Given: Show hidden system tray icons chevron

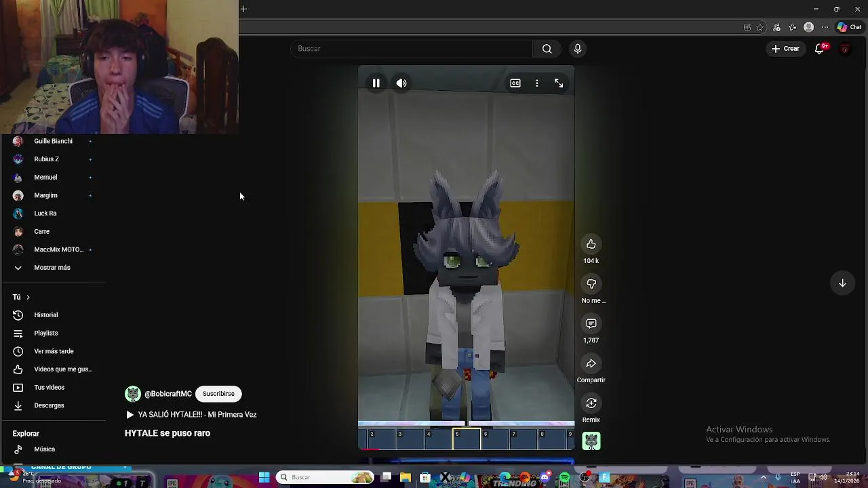Looking at the screenshot, I should pos(764,478).
